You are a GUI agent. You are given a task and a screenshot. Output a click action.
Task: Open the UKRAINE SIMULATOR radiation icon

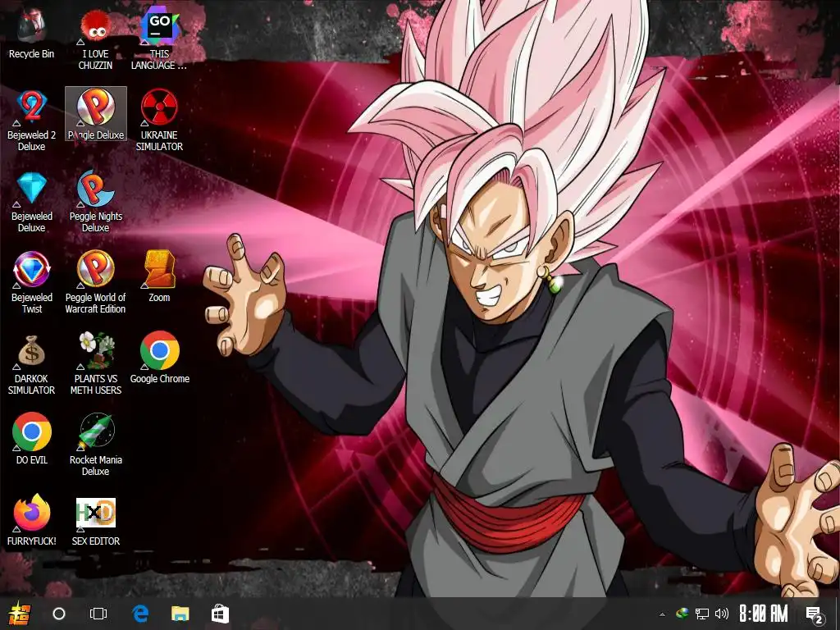click(159, 121)
